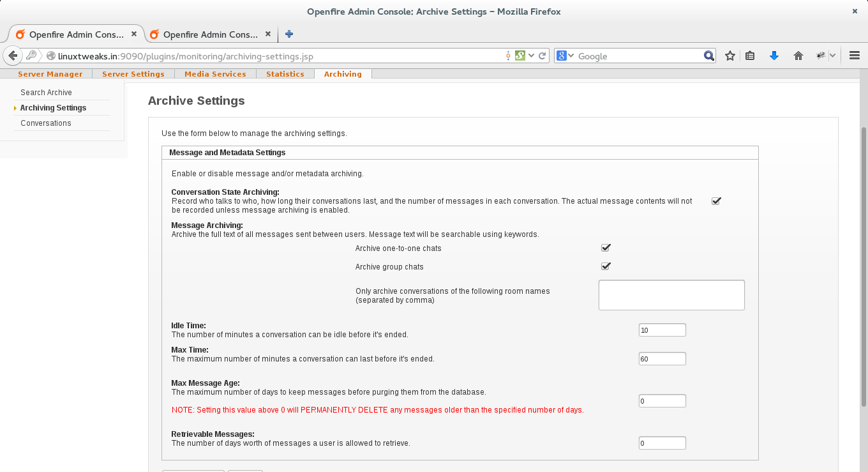Click the Archive Settings heading
868x472 pixels.
tap(196, 100)
